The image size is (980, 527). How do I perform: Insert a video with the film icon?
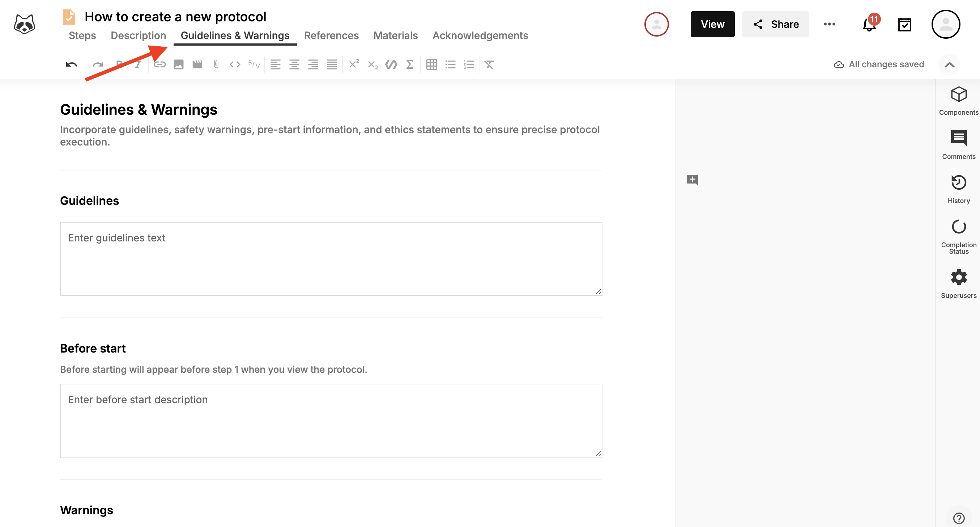click(x=197, y=64)
